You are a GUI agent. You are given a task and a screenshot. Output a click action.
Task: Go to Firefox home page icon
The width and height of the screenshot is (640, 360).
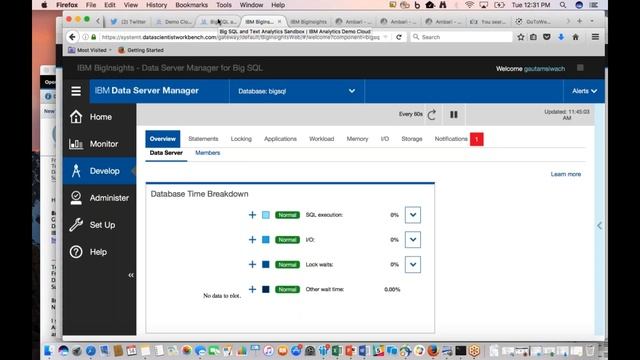(576, 37)
